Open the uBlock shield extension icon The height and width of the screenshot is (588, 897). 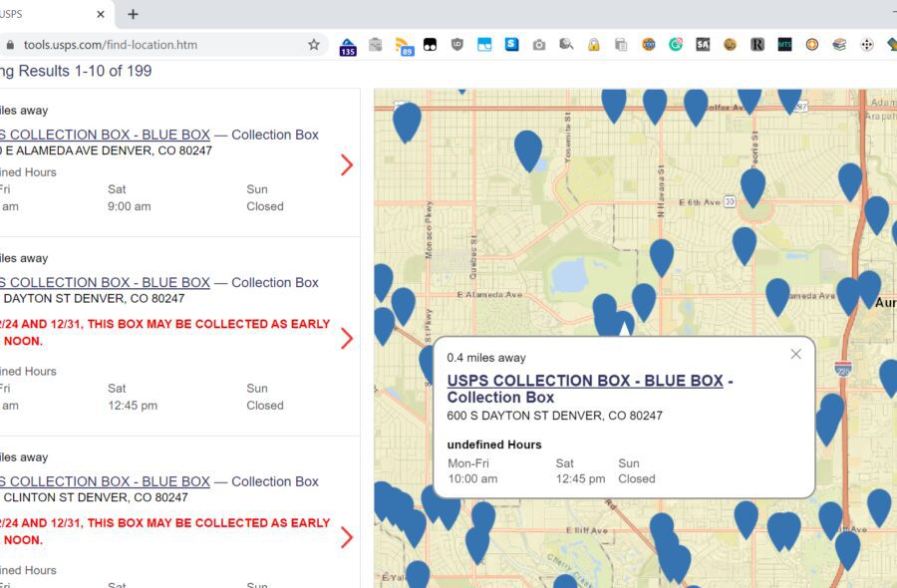pos(457,45)
